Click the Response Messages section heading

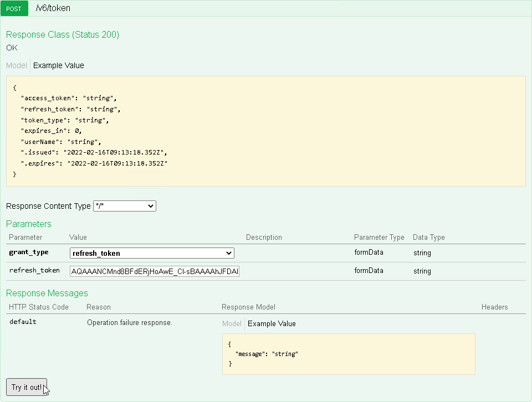point(47,293)
